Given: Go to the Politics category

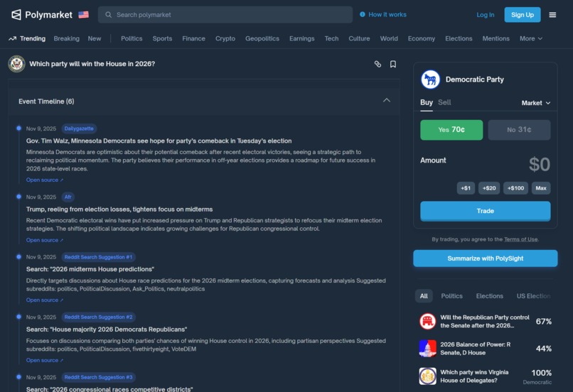Looking at the screenshot, I should (x=132, y=38).
